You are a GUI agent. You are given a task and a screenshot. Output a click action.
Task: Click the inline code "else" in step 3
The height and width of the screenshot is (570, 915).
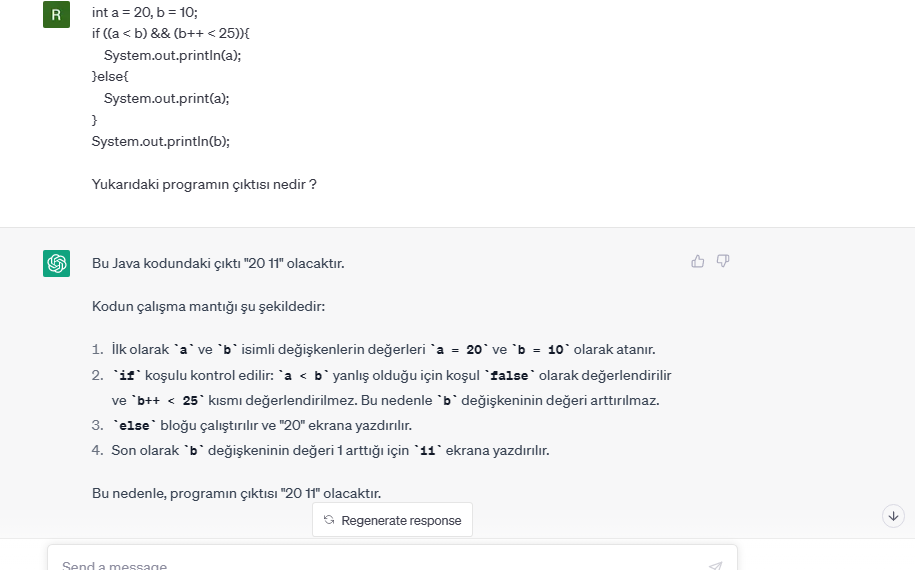click(x=134, y=426)
